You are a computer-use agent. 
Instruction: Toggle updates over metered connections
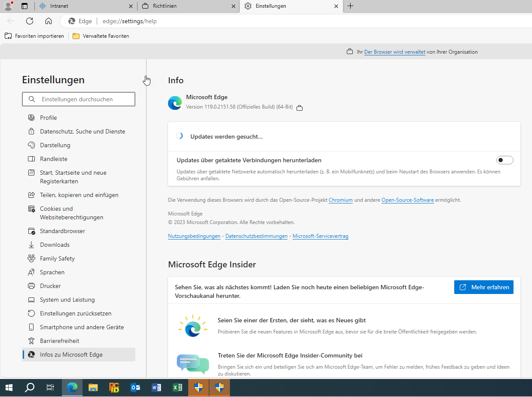[504, 160]
